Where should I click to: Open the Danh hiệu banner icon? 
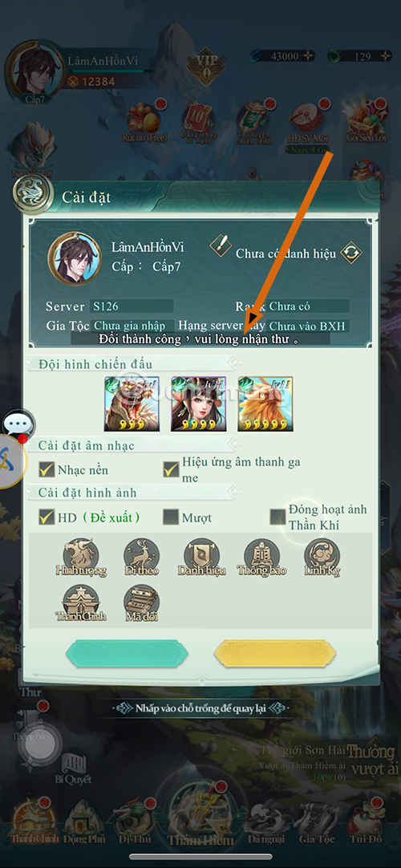pos(201,557)
